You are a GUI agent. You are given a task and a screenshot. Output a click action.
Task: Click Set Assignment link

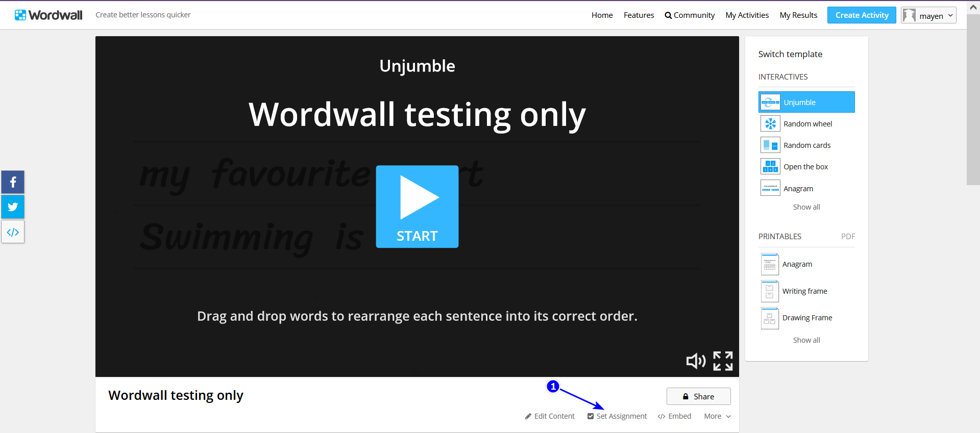617,416
